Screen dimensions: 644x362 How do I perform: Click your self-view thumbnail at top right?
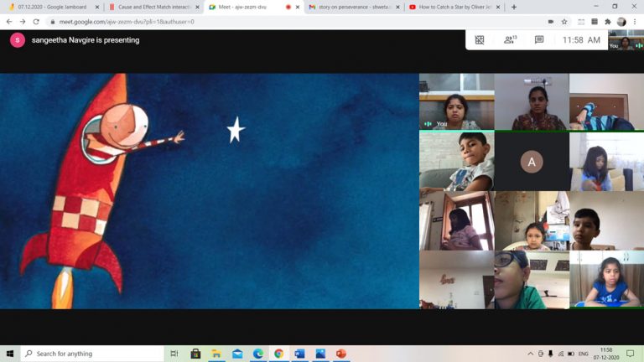(626, 40)
